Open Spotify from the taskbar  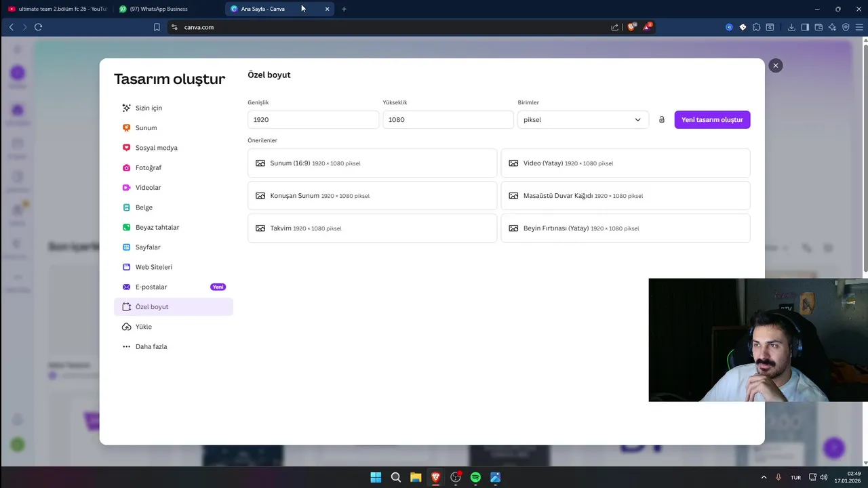tap(475, 477)
